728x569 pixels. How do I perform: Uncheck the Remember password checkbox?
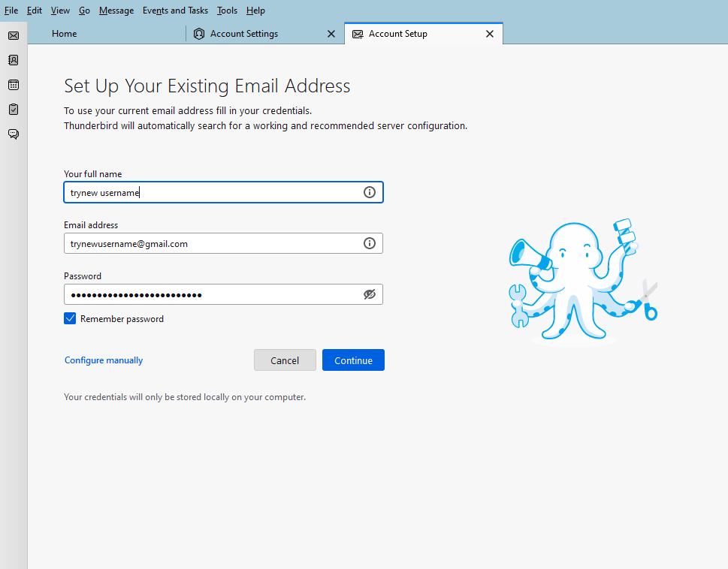point(70,319)
